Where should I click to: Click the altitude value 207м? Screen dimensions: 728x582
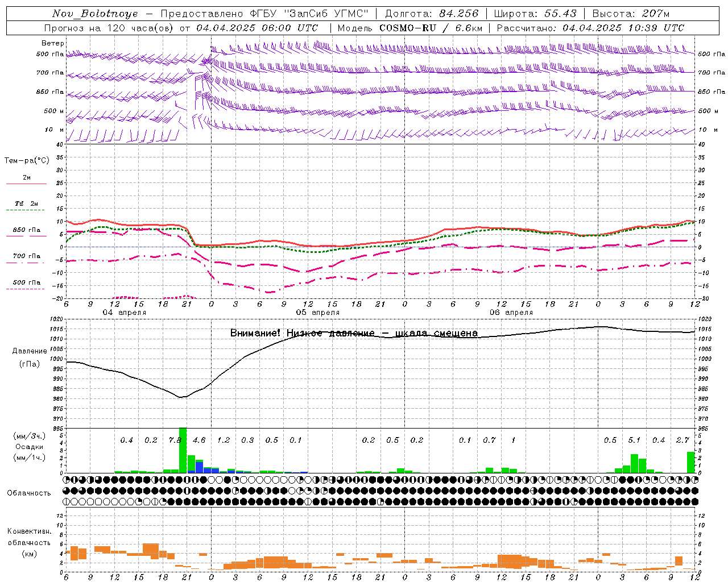pyautogui.click(x=656, y=14)
